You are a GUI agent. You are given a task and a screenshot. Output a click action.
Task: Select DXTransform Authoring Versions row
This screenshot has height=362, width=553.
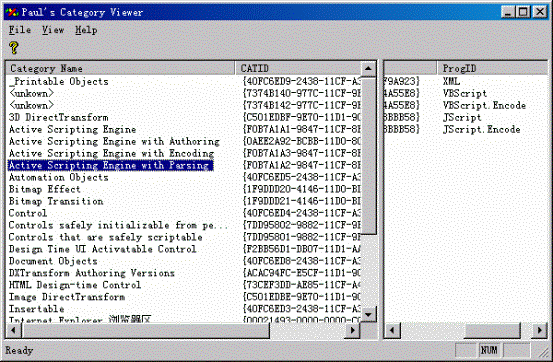[92, 273]
